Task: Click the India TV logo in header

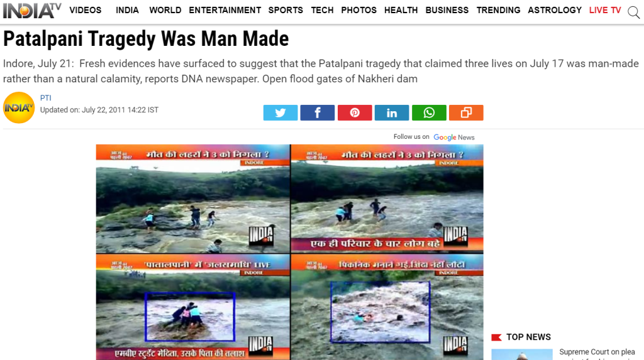Action: (32, 11)
